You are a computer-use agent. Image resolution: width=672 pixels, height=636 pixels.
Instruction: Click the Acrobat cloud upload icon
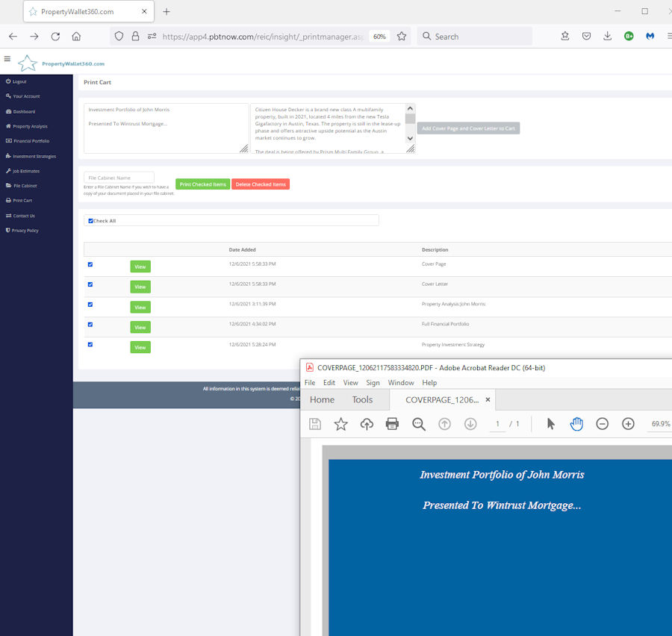click(x=367, y=424)
